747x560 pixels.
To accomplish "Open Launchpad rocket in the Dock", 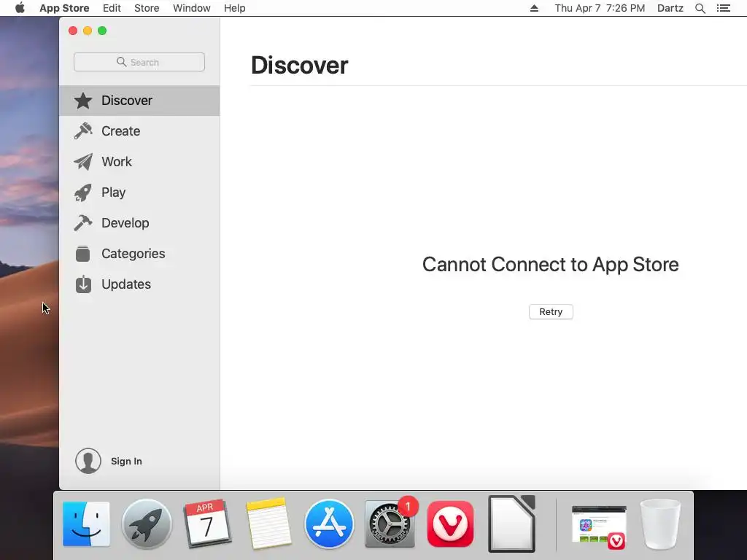I will (147, 524).
